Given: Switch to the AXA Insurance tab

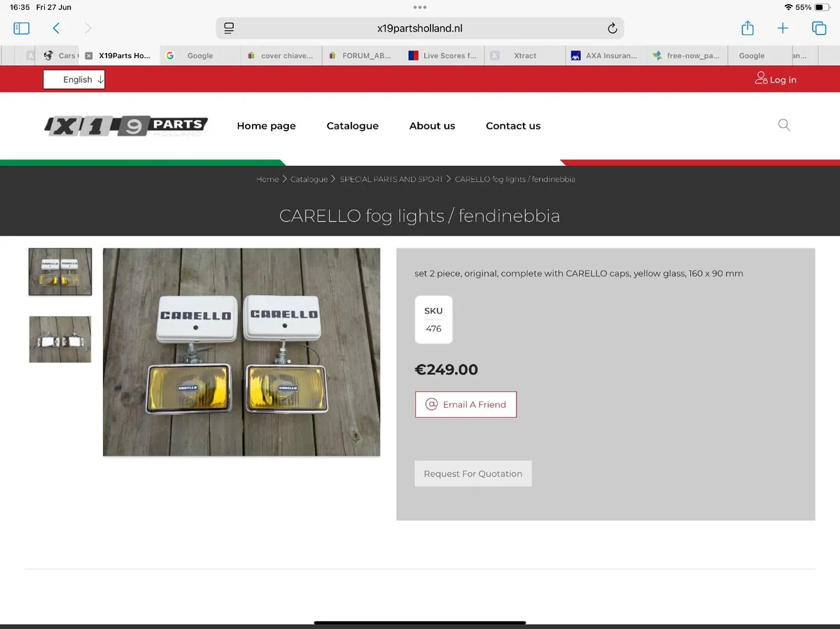Looking at the screenshot, I should pyautogui.click(x=606, y=55).
